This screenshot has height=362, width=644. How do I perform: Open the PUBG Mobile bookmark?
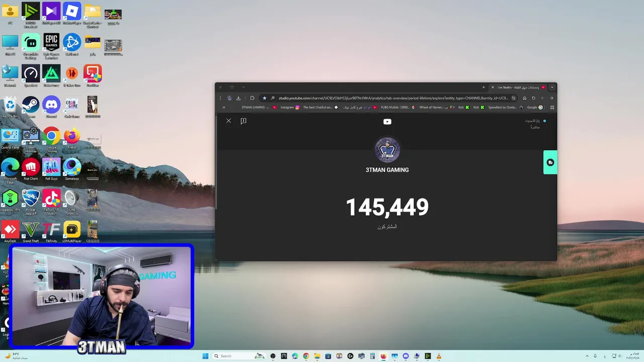coord(398,107)
